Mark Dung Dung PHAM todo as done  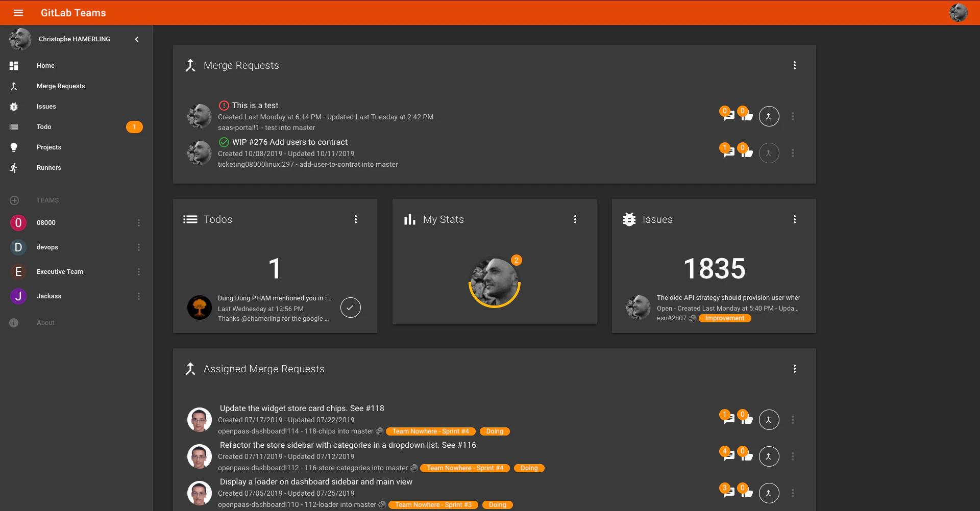(351, 308)
